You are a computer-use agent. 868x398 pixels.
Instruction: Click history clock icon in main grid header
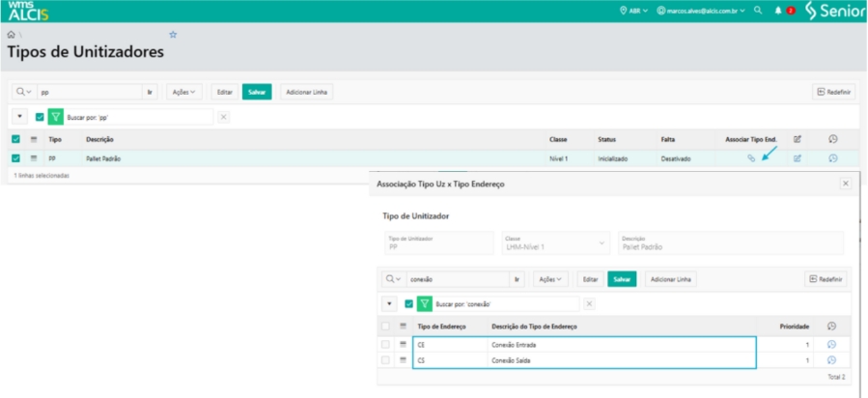coord(833,139)
